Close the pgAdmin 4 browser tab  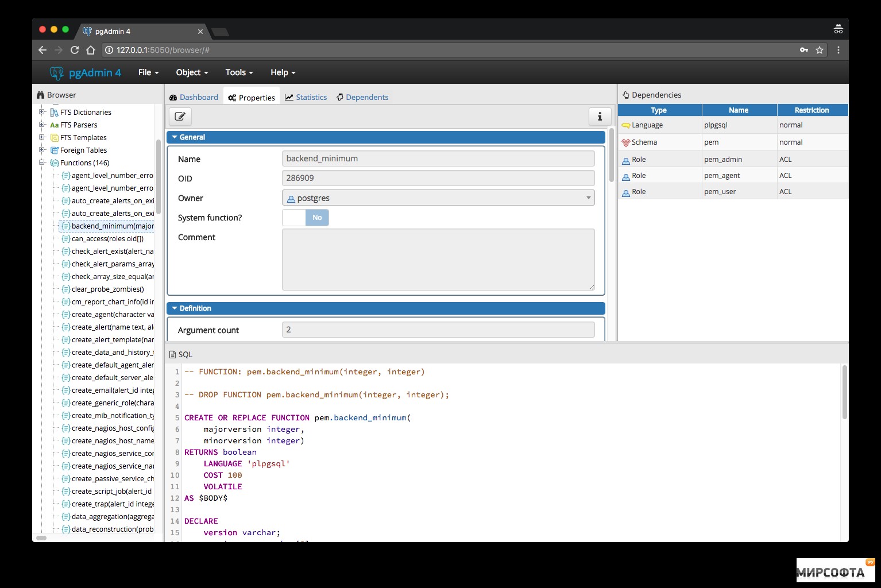(x=200, y=32)
